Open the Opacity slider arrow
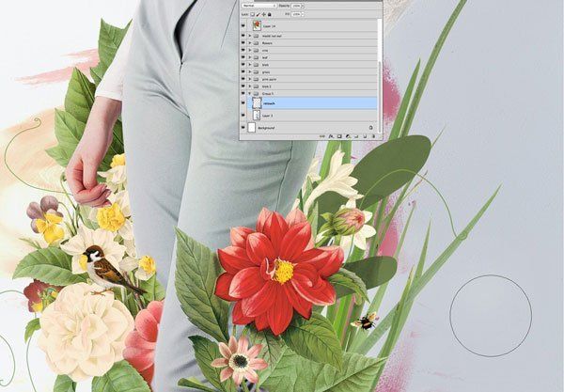The image size is (564, 392). 303,7
